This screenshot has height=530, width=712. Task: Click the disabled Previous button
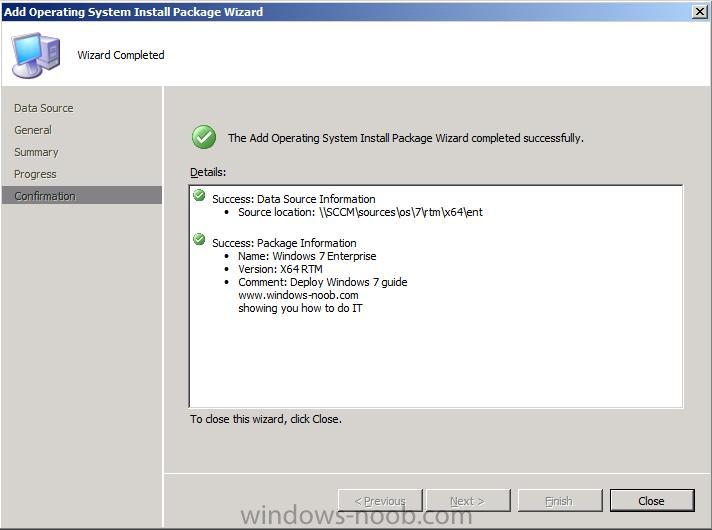380,500
